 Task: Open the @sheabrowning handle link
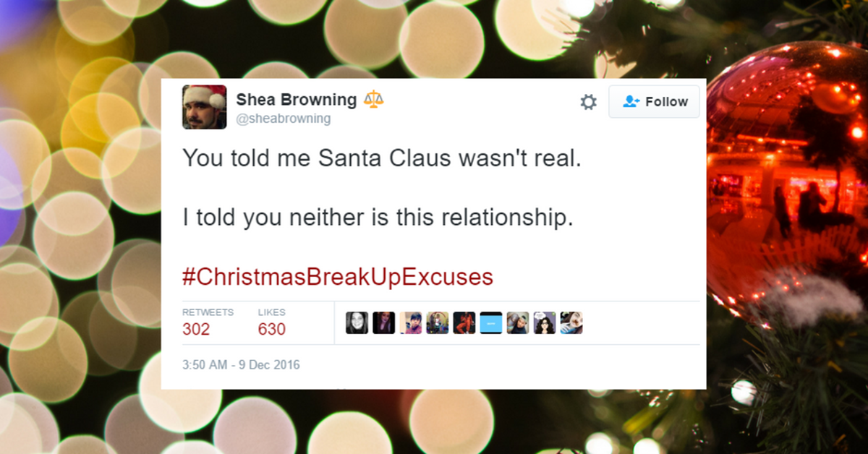(x=284, y=118)
